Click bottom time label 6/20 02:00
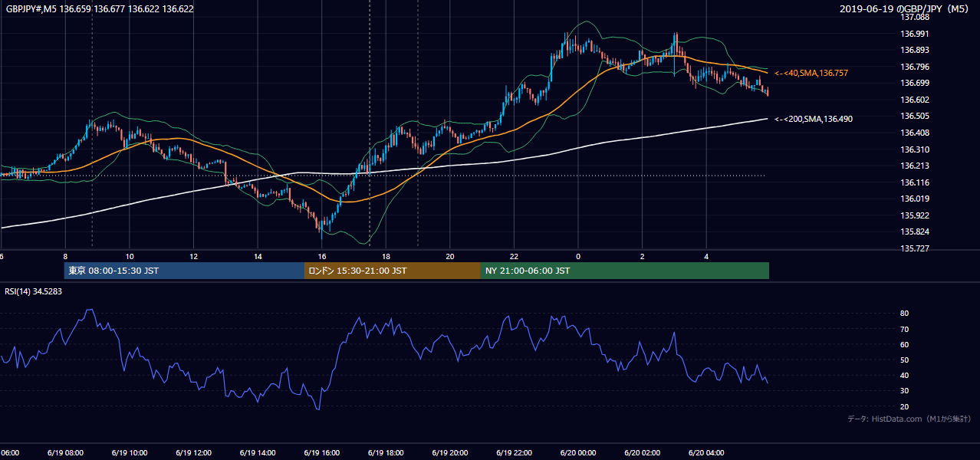 coord(642,453)
